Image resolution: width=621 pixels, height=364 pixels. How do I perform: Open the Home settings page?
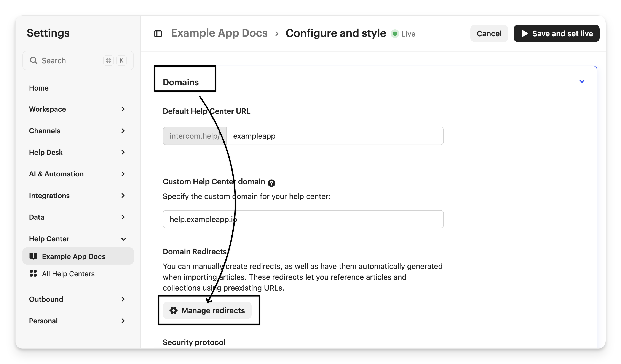[39, 88]
